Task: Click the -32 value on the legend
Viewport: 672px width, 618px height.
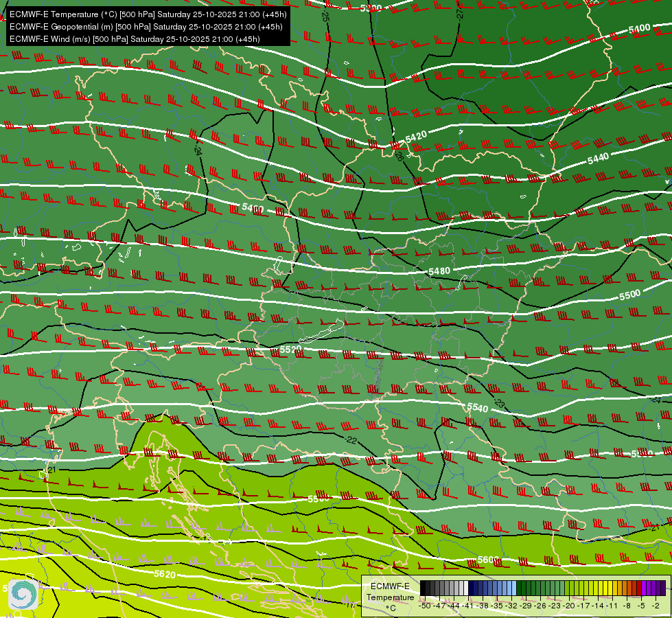Action: click(511, 606)
